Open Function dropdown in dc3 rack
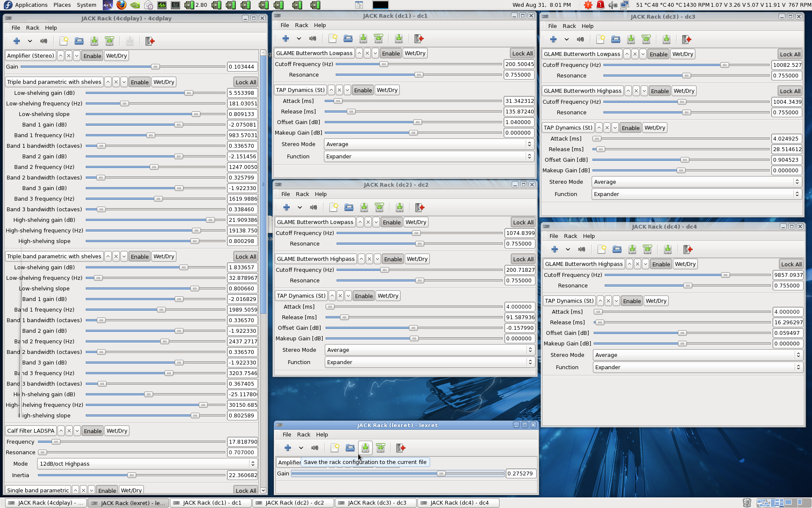The image size is (812, 508). pos(696,194)
